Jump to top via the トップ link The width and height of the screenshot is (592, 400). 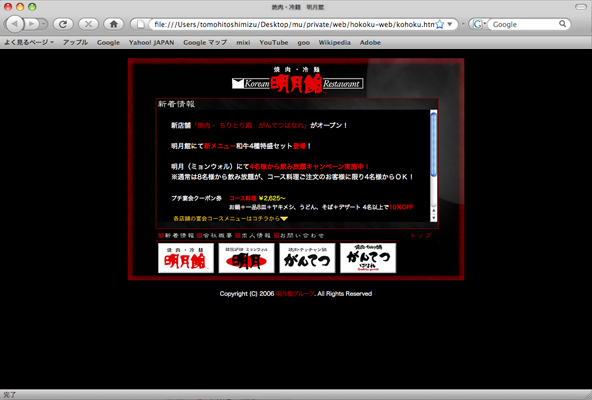click(421, 235)
